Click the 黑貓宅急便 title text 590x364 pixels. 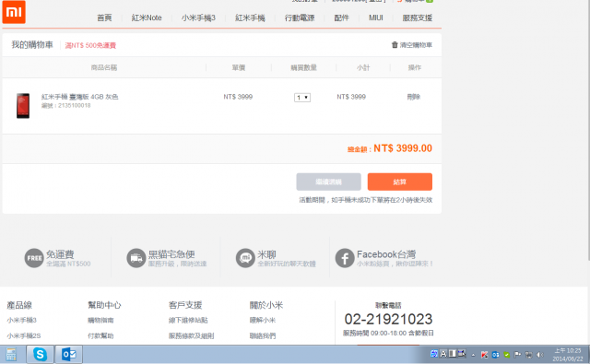(x=171, y=254)
